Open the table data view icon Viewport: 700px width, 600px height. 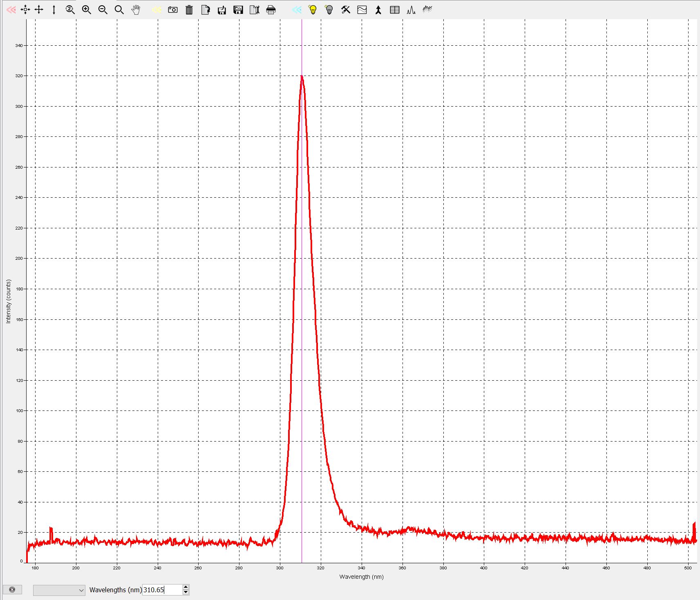tap(394, 10)
